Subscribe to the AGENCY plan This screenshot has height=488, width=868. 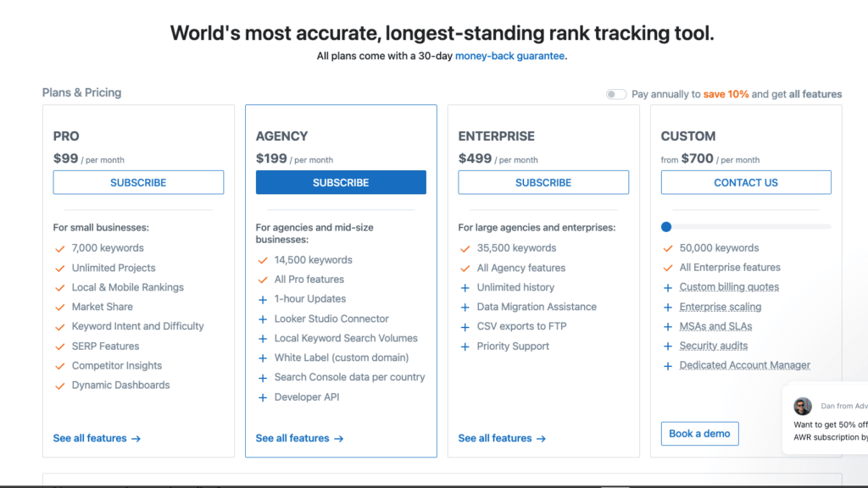341,182
